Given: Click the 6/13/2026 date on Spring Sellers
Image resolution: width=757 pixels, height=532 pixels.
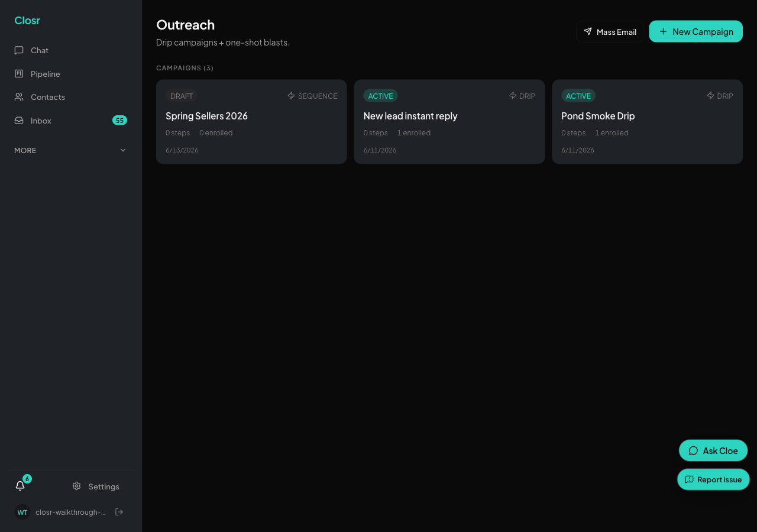Looking at the screenshot, I should click(x=182, y=150).
